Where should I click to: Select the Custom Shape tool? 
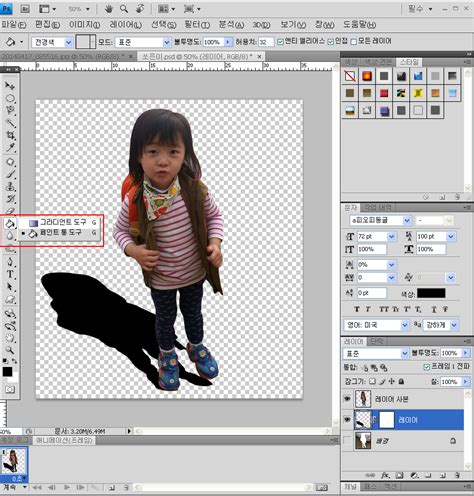pos(10,300)
